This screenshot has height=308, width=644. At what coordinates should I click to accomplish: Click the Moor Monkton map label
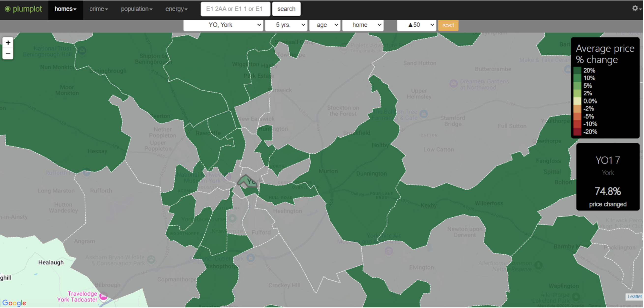[67, 90]
